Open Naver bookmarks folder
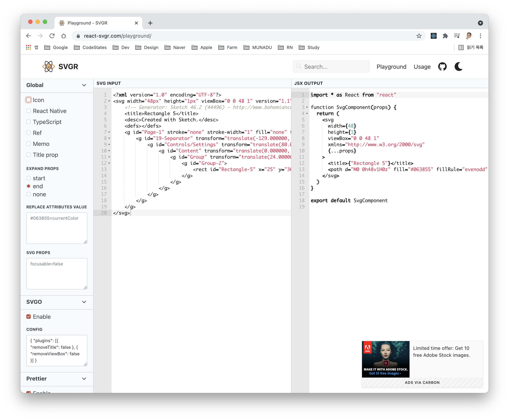This screenshot has height=420, width=509. coord(175,47)
